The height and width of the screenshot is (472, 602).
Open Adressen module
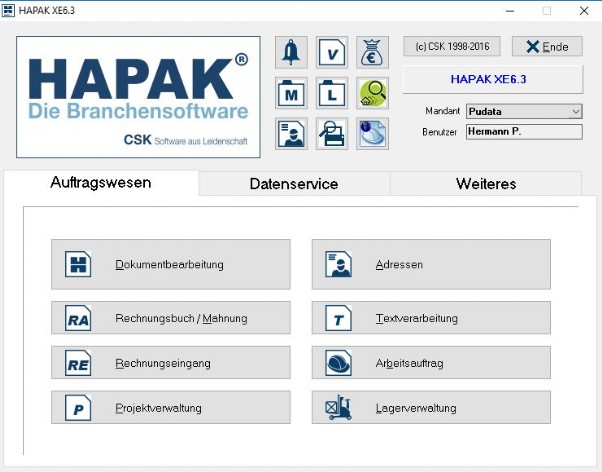[431, 264]
